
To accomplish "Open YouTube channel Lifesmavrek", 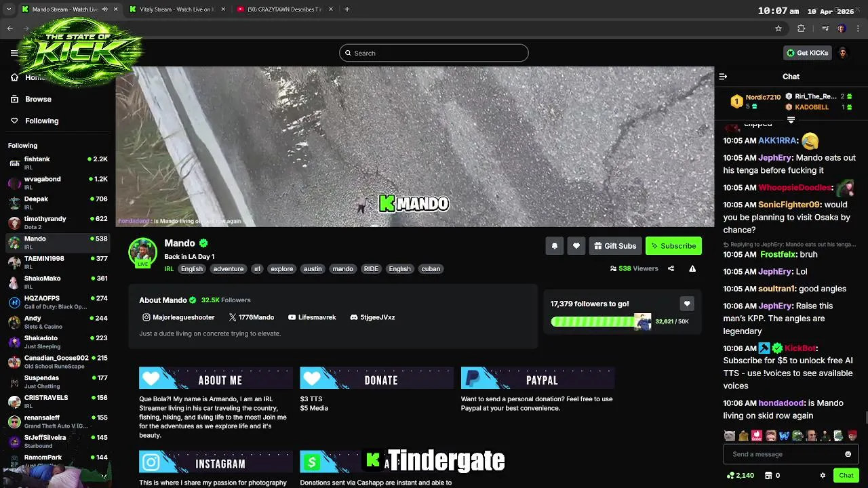I will (x=312, y=317).
